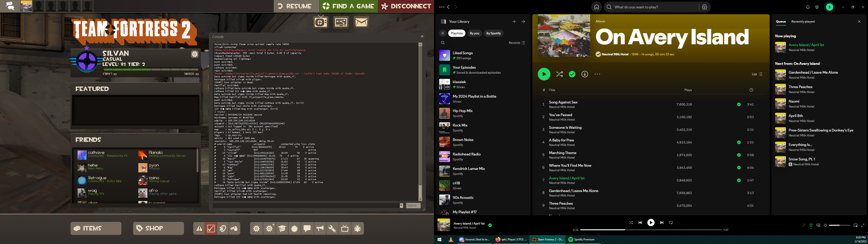This screenshot has width=868, height=244.
Task: Open the TF2 mail envelope icon
Action: tap(361, 22)
